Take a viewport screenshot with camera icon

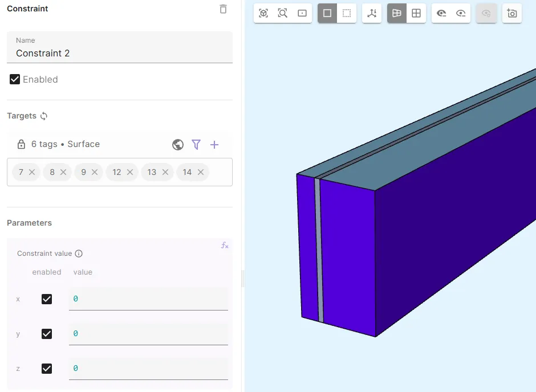pos(512,13)
